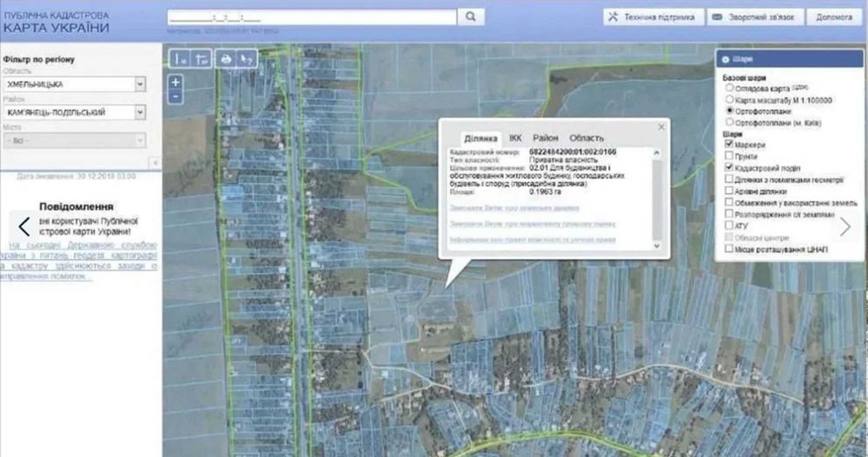Screen dimensions: 868x457
Task: Click the gear icon in Шари header
Action: point(726,59)
